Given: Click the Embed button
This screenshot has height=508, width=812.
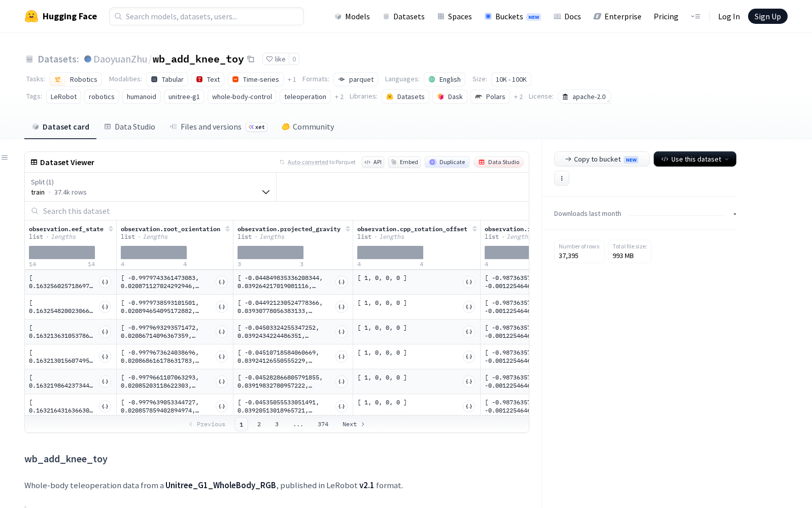Looking at the screenshot, I should (404, 162).
